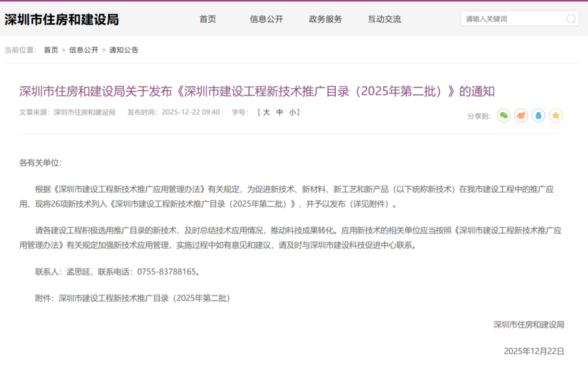Click the 分享到 label
This screenshot has width=588, height=370.
(x=479, y=116)
